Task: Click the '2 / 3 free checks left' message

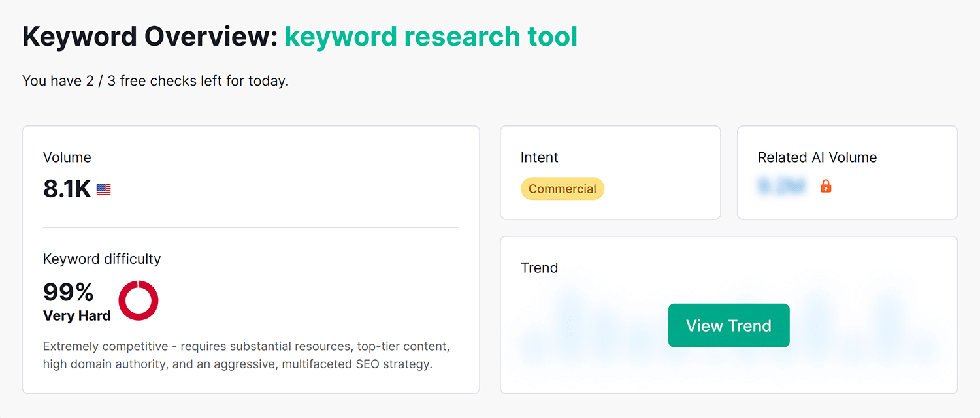Action: (x=155, y=81)
